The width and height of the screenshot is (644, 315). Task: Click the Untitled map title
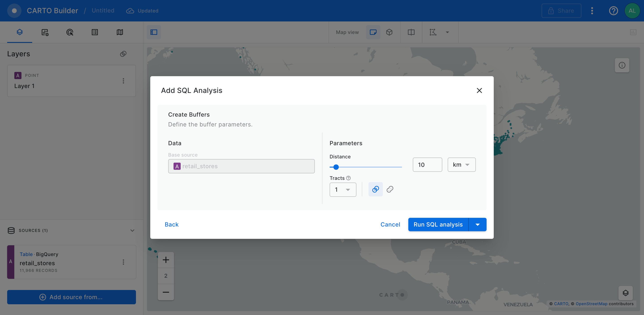click(x=103, y=10)
